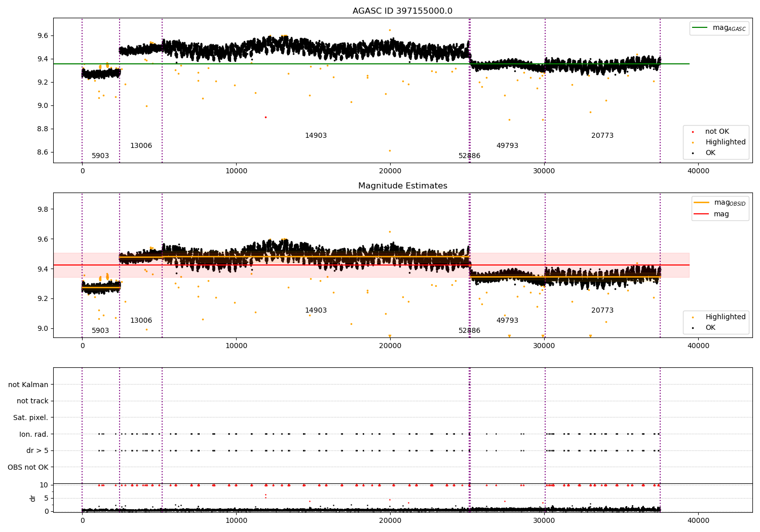Click obsid label 49793 in Magnitude Estimates plot
This screenshot has height=532, width=760.
(x=507, y=320)
